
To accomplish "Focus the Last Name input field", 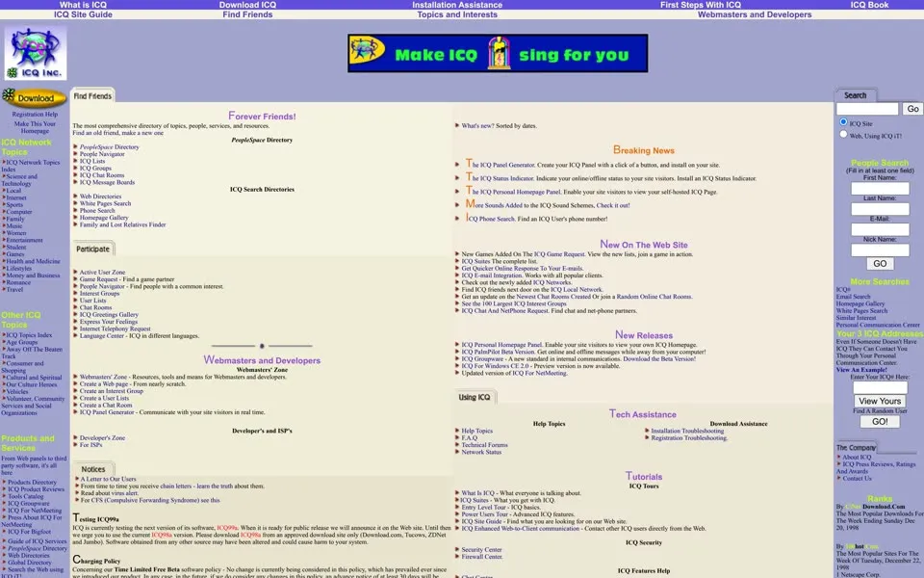I will click(880, 209).
